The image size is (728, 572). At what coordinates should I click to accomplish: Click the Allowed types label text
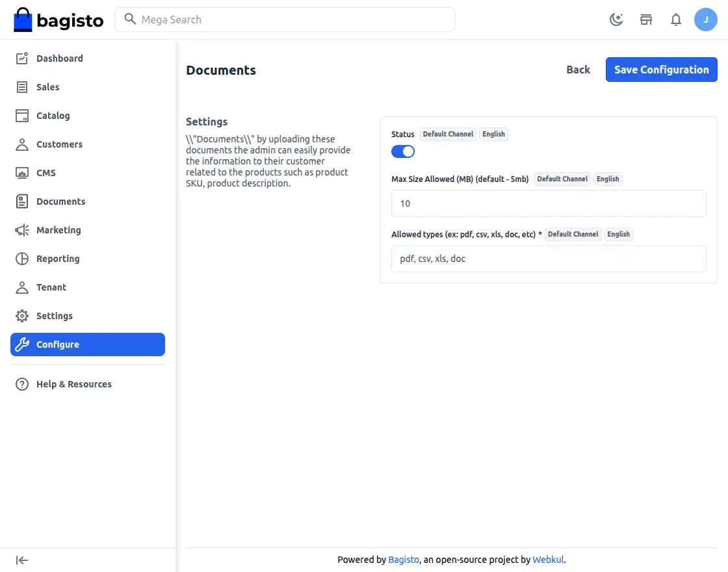coord(467,235)
